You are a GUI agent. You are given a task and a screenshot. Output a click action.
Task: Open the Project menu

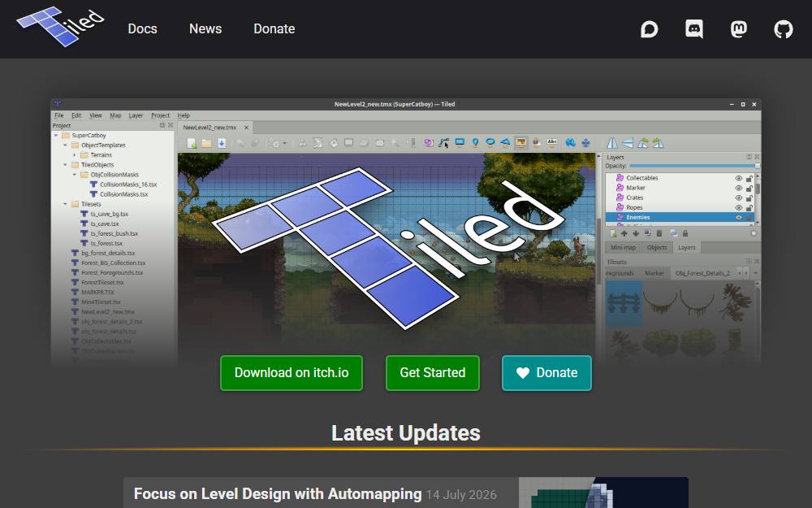tap(160, 115)
